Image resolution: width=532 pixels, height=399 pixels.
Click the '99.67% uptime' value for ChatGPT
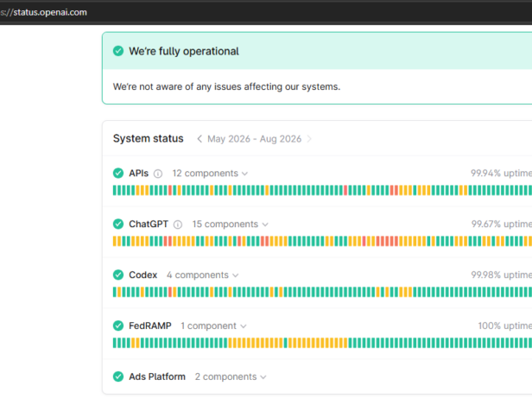[x=502, y=224]
